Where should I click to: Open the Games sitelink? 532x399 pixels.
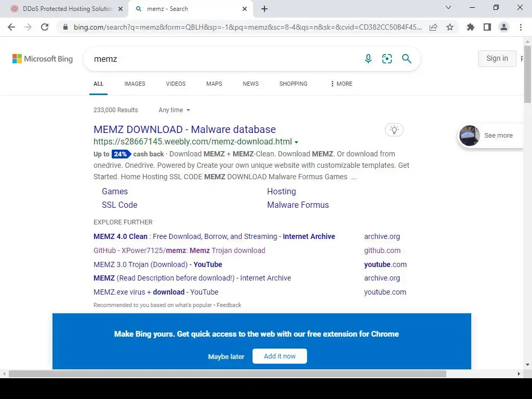tap(115, 191)
